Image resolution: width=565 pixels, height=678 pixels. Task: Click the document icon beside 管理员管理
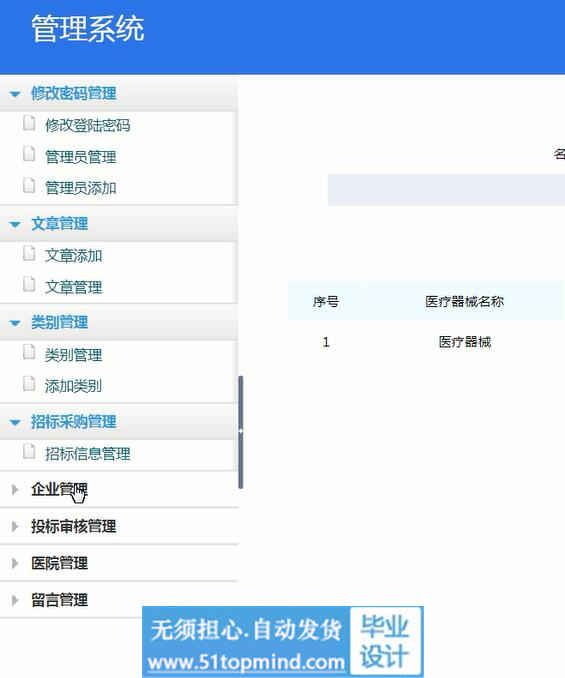click(x=29, y=154)
